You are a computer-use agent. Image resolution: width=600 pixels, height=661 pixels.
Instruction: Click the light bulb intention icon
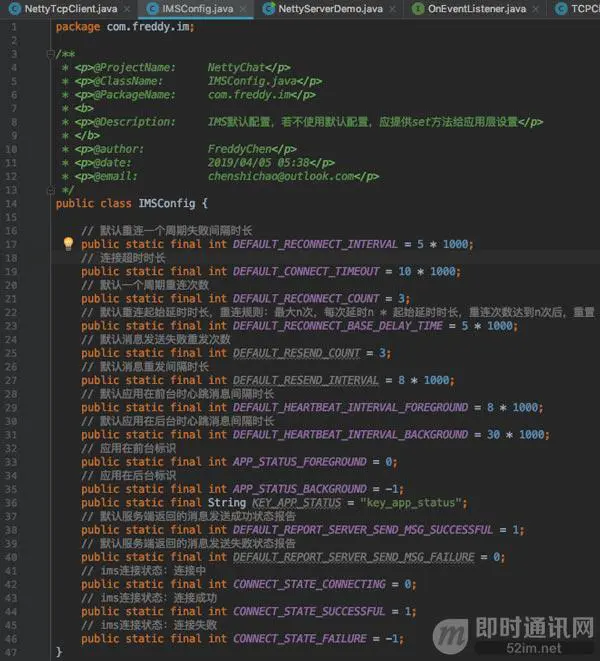(68, 244)
